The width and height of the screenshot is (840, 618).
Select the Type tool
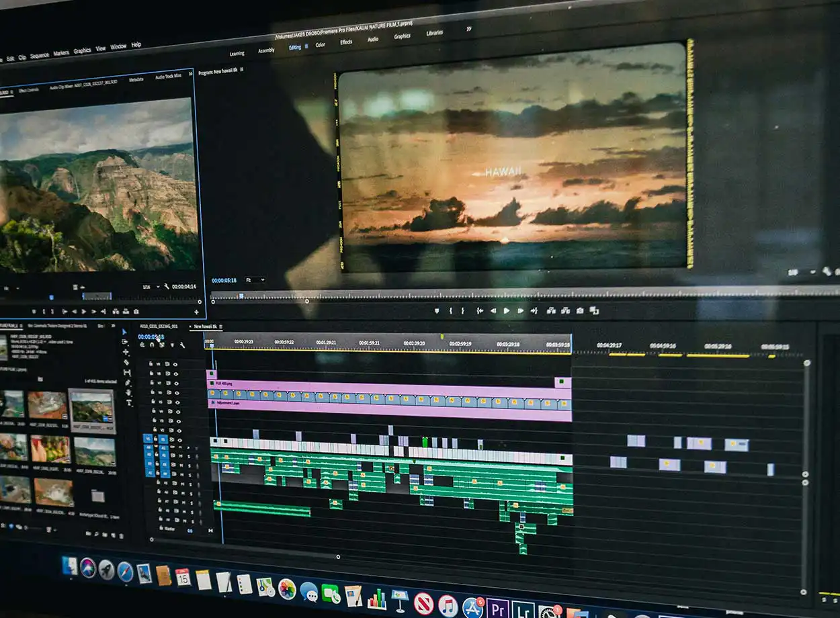(130, 402)
